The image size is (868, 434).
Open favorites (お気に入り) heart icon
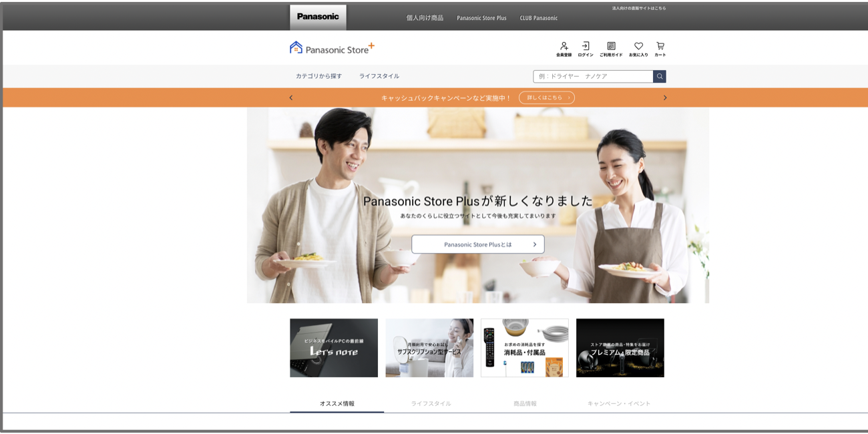638,49
